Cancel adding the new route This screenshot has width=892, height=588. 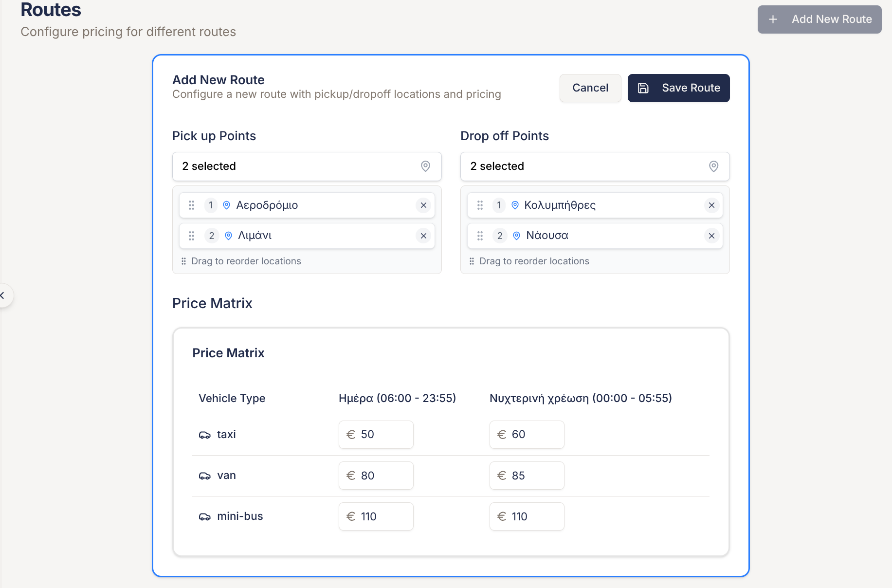pyautogui.click(x=590, y=88)
